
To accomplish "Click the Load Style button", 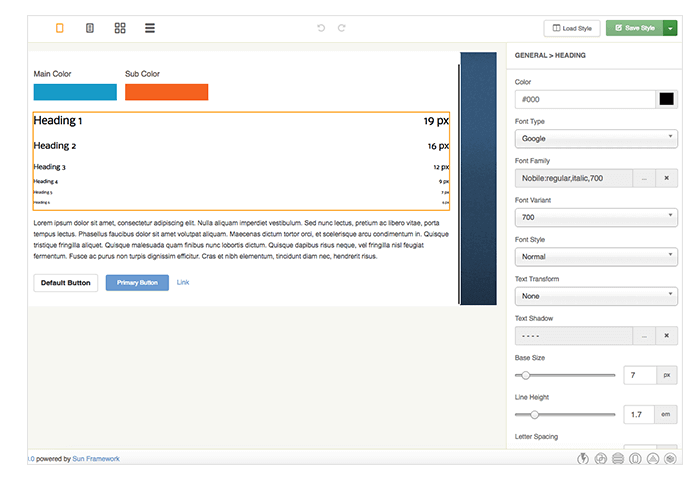I will click(573, 28).
